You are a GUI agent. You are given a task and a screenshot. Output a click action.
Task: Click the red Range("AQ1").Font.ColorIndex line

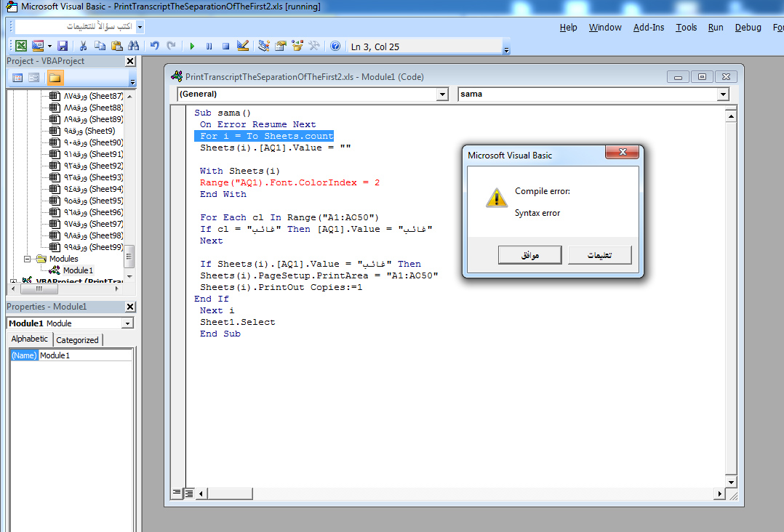(289, 182)
